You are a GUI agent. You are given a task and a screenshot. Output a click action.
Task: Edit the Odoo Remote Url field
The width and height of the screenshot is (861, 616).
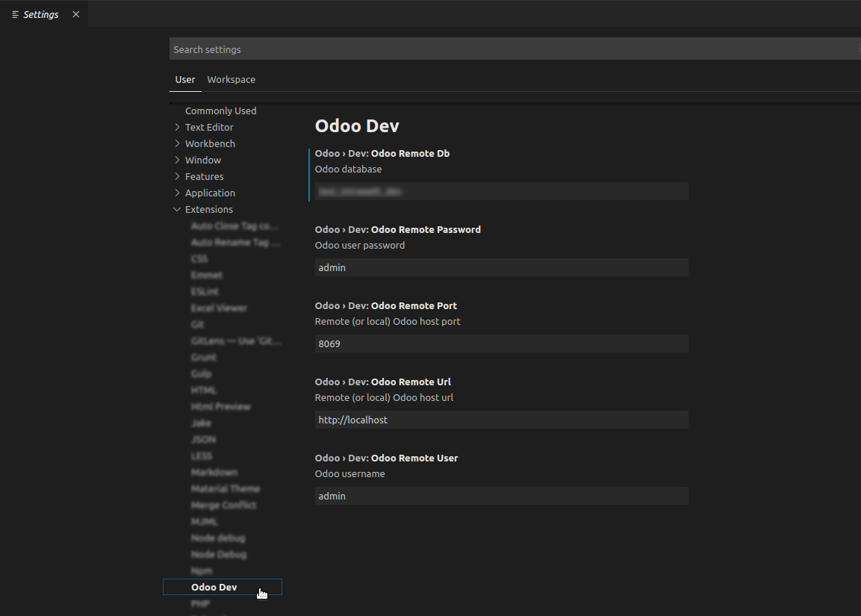tap(501, 420)
